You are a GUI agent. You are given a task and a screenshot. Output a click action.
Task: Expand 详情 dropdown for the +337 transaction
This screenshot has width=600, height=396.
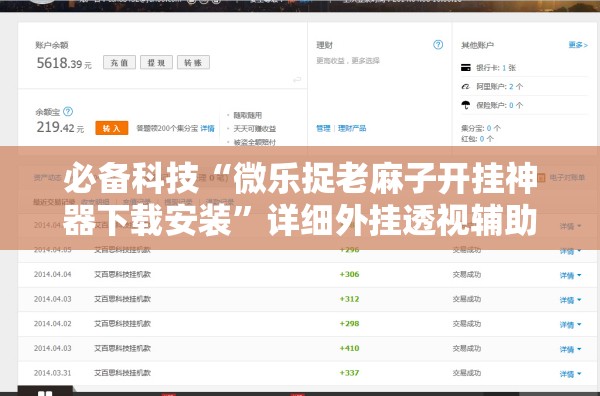(x=570, y=374)
